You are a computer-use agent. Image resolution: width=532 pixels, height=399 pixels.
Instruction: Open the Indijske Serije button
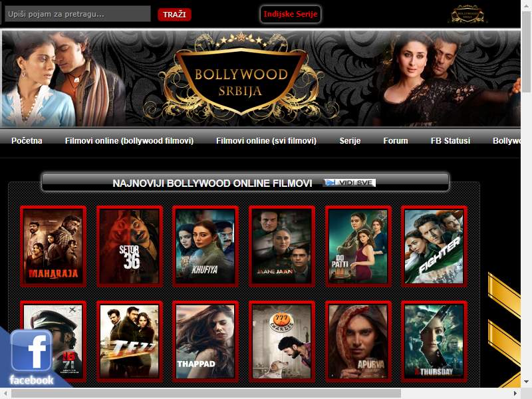pyautogui.click(x=291, y=14)
